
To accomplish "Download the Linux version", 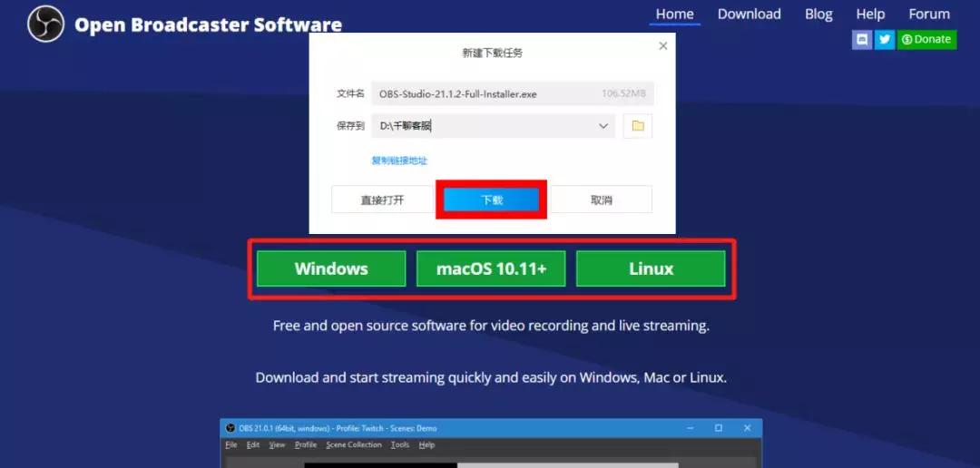I will point(651,268).
